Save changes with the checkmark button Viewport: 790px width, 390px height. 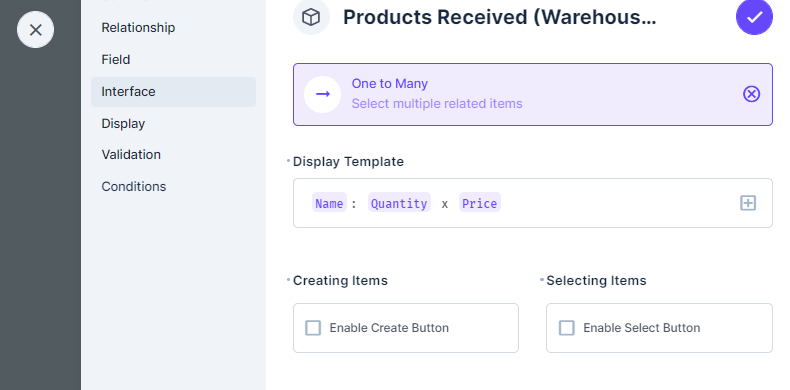(x=754, y=17)
